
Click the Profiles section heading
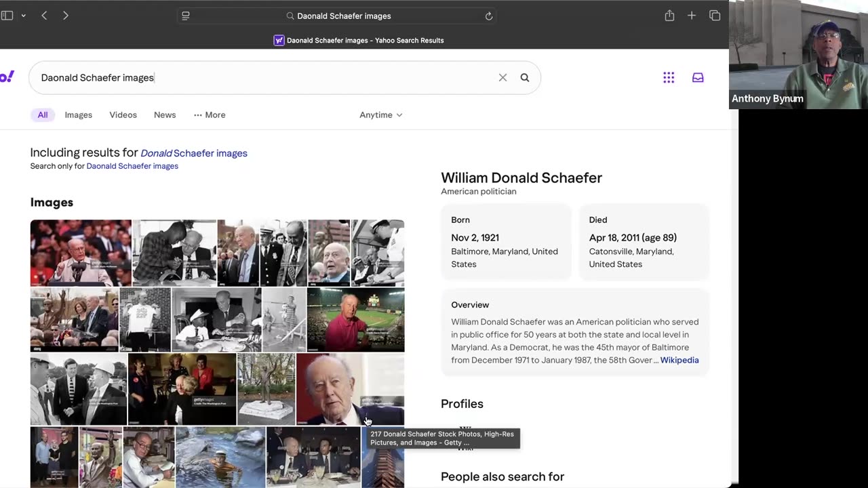(x=462, y=403)
